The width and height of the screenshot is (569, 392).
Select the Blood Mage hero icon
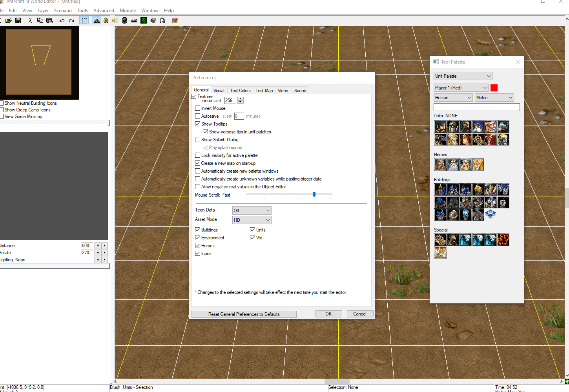point(478,164)
